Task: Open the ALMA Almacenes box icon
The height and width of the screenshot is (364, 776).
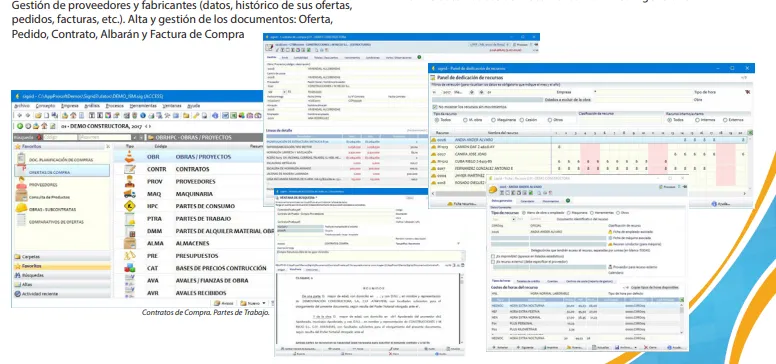Action: (x=130, y=243)
